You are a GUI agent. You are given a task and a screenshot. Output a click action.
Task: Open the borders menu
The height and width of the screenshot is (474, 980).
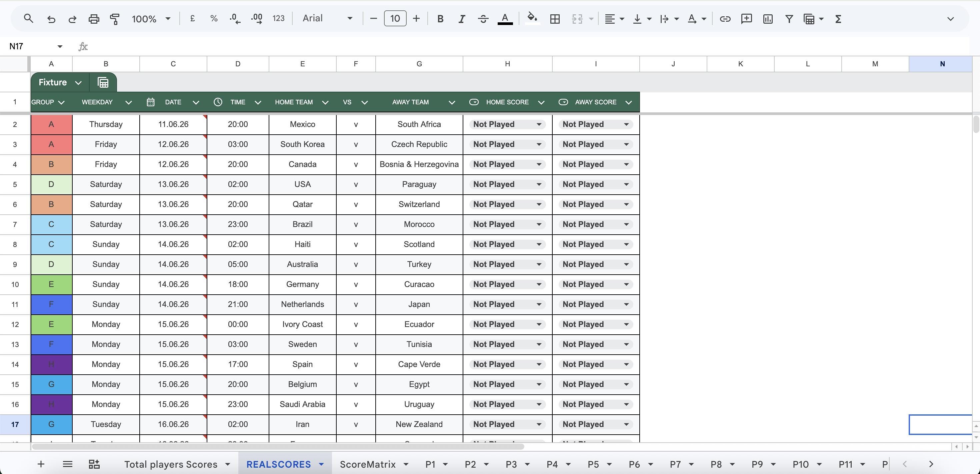click(x=555, y=19)
